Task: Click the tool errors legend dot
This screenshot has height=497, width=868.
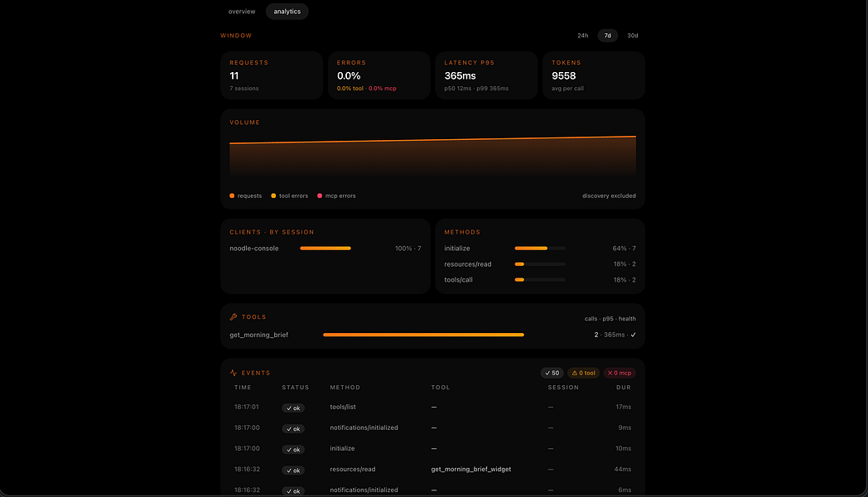Action: [273, 196]
